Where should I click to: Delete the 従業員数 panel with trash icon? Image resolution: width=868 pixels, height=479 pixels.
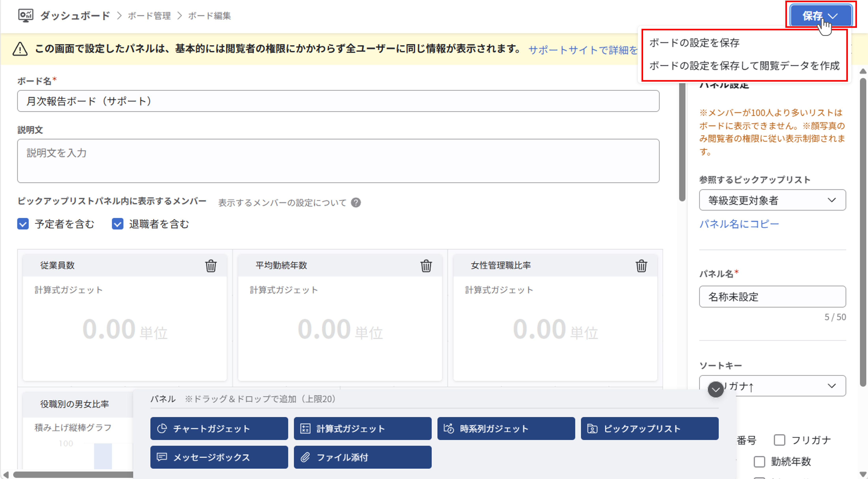click(x=211, y=266)
